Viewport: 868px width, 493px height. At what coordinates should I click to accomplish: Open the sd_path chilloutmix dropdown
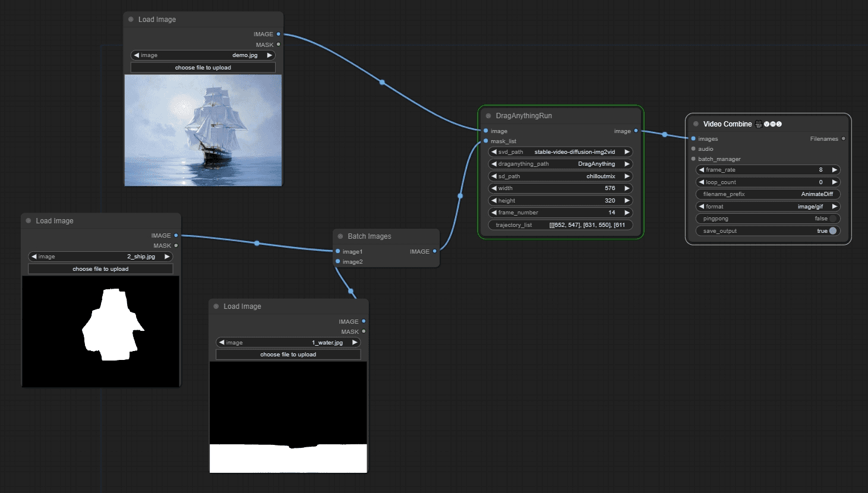pos(560,176)
